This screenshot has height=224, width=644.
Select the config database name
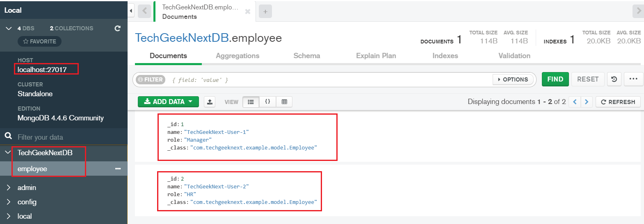click(27, 202)
